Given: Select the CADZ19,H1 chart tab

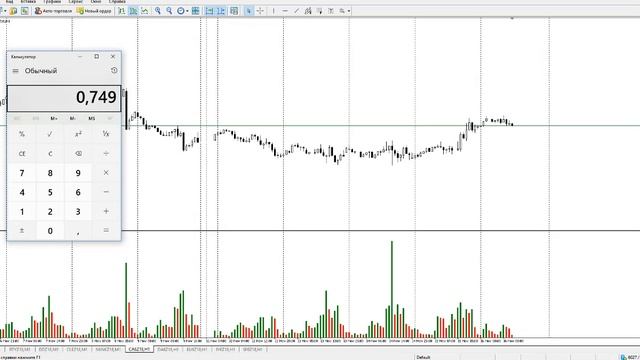Looking at the screenshot, I should coord(139,349).
